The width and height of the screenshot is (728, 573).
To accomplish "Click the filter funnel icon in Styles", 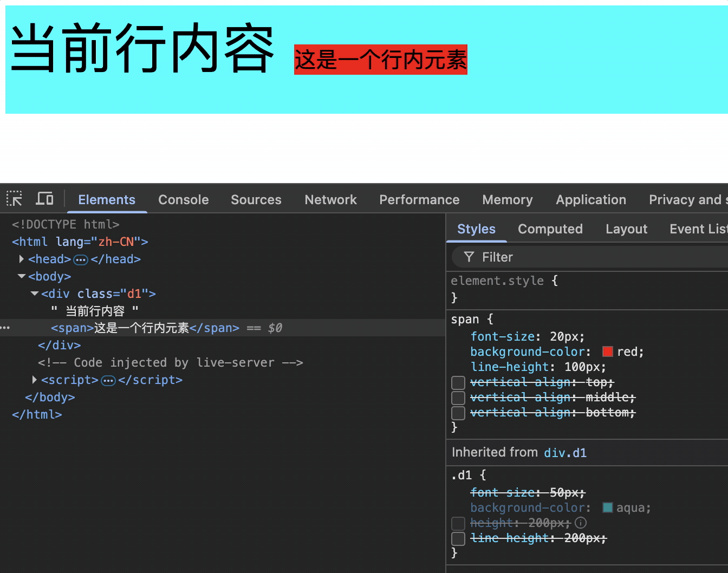I will coord(469,257).
